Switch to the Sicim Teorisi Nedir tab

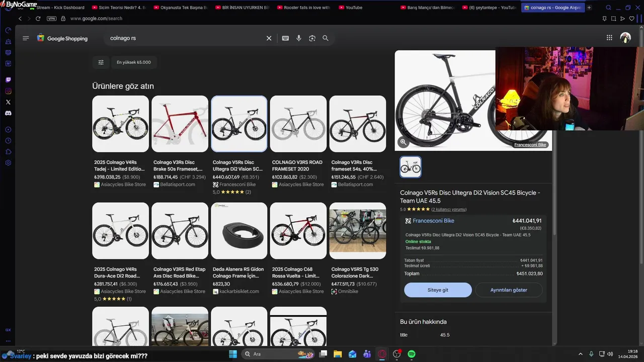(119, 8)
